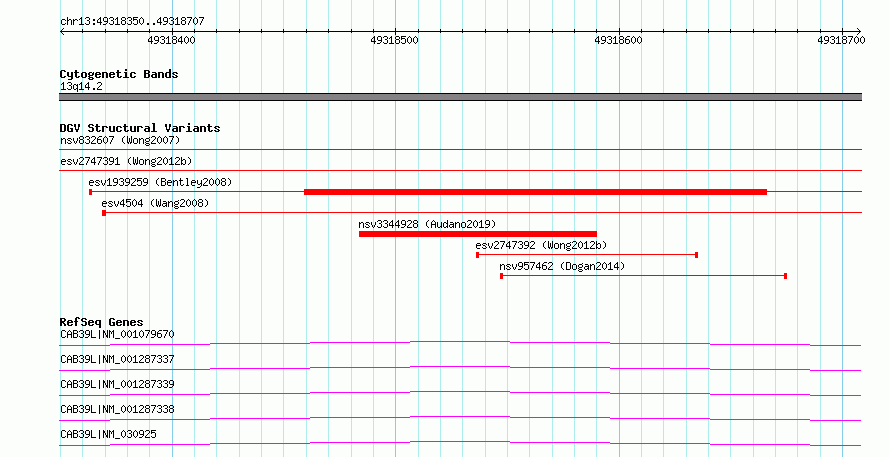Click the end marker of esv2747392 variant

click(696, 255)
